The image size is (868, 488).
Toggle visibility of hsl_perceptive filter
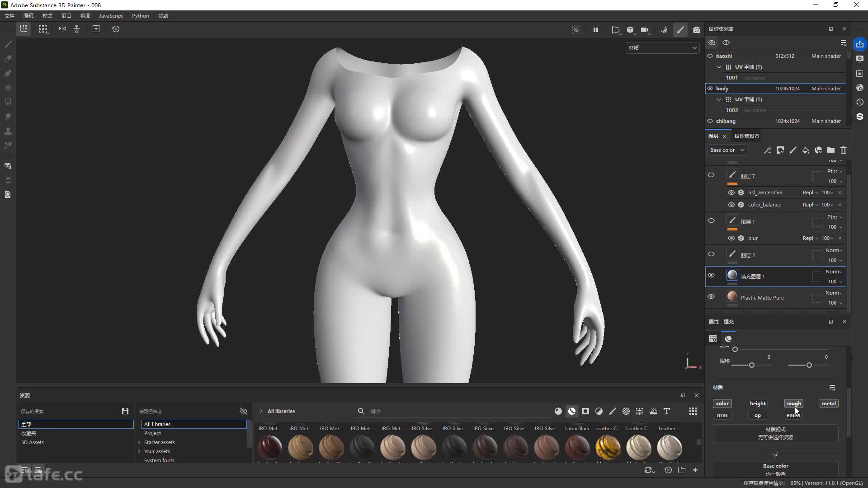click(731, 192)
